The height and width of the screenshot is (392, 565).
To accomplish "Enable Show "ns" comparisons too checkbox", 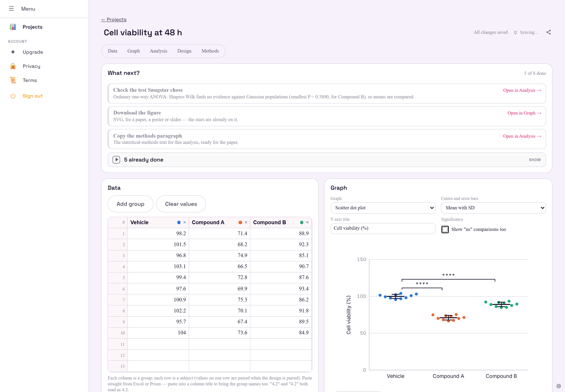I will tap(445, 229).
